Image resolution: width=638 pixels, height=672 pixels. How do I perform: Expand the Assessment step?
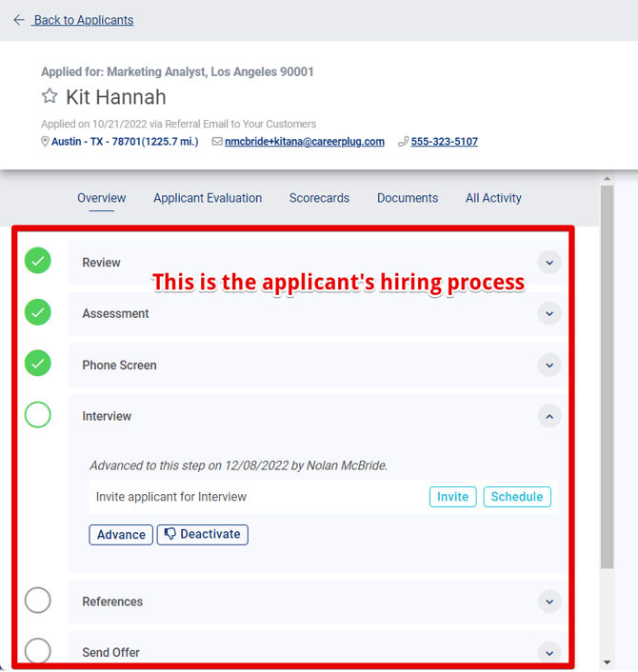(x=549, y=313)
